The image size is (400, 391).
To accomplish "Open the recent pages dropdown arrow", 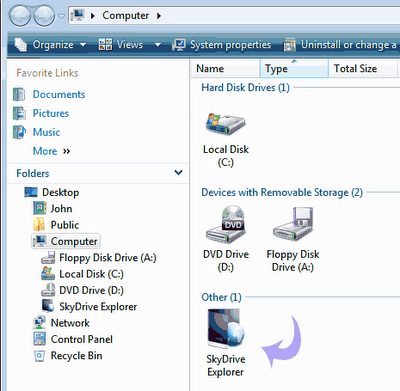I will 62,16.
